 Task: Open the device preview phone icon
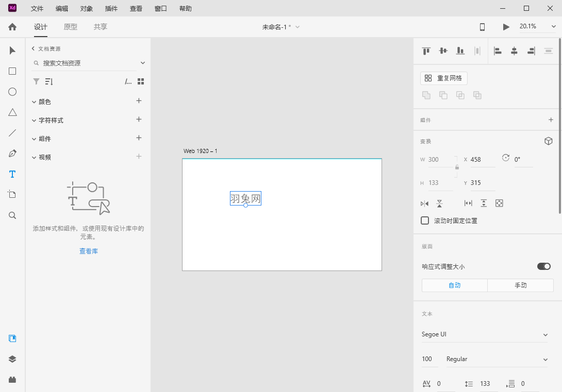[x=483, y=27]
